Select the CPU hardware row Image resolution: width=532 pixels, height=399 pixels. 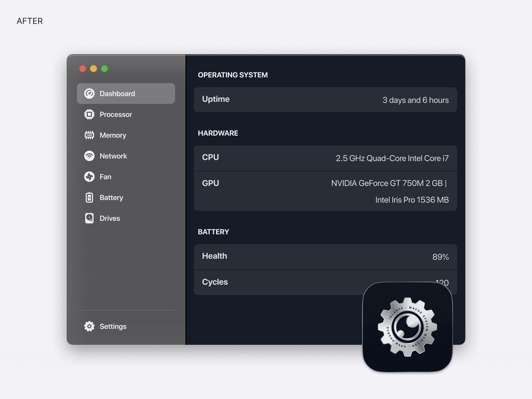click(325, 158)
